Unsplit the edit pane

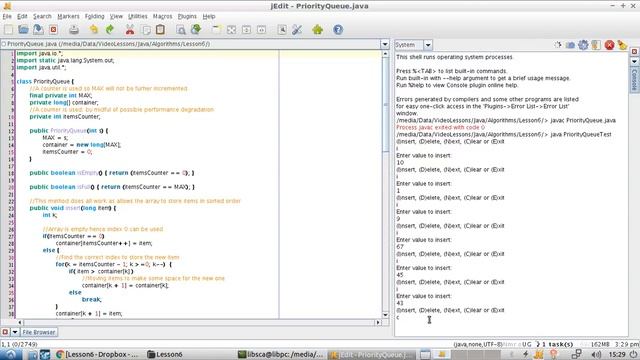tap(231, 29)
